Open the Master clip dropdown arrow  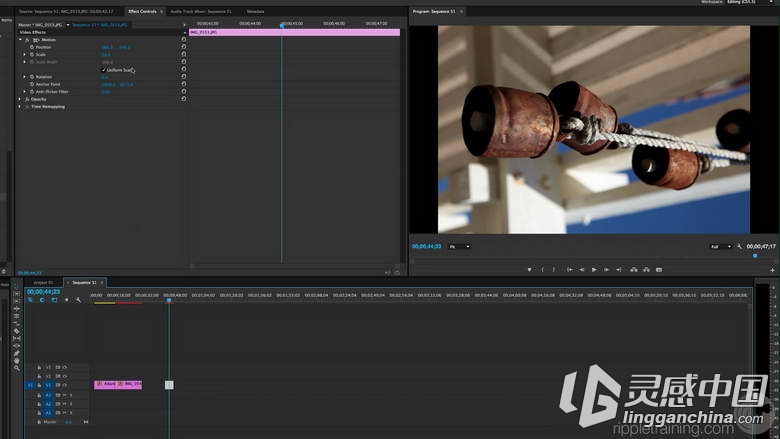pyautogui.click(x=68, y=25)
